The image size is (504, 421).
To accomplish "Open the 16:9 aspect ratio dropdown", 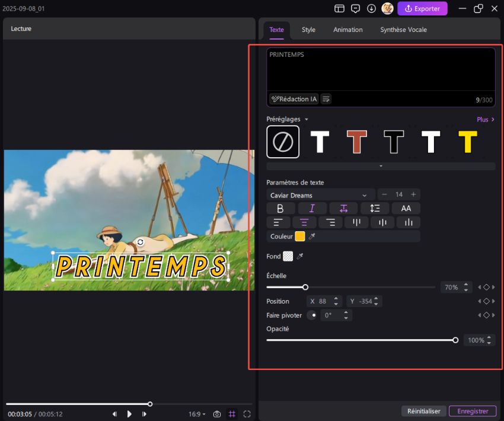I will 197,414.
